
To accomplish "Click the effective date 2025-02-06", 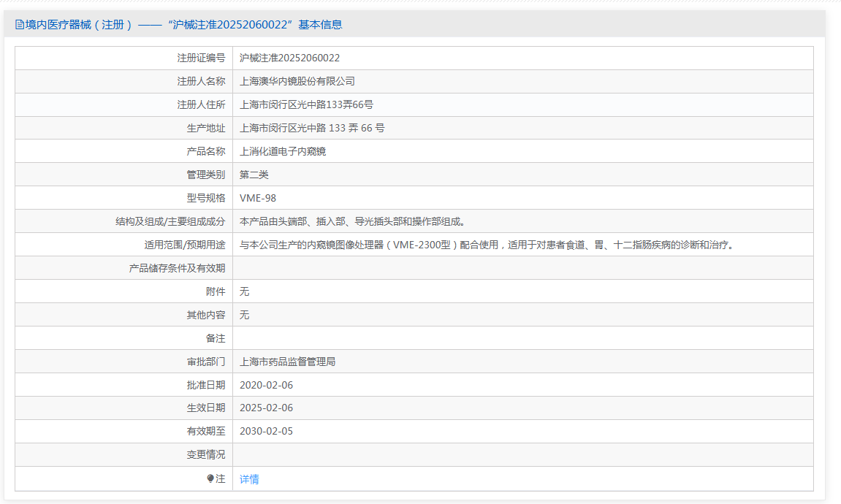I will pos(266,408).
